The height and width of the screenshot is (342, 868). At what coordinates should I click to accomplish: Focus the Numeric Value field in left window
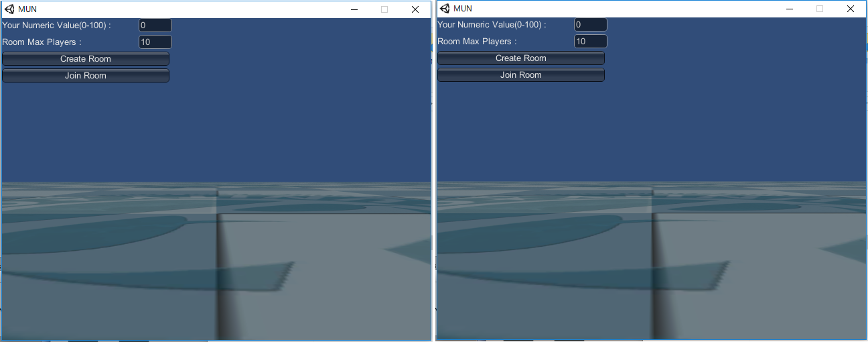[x=155, y=25]
